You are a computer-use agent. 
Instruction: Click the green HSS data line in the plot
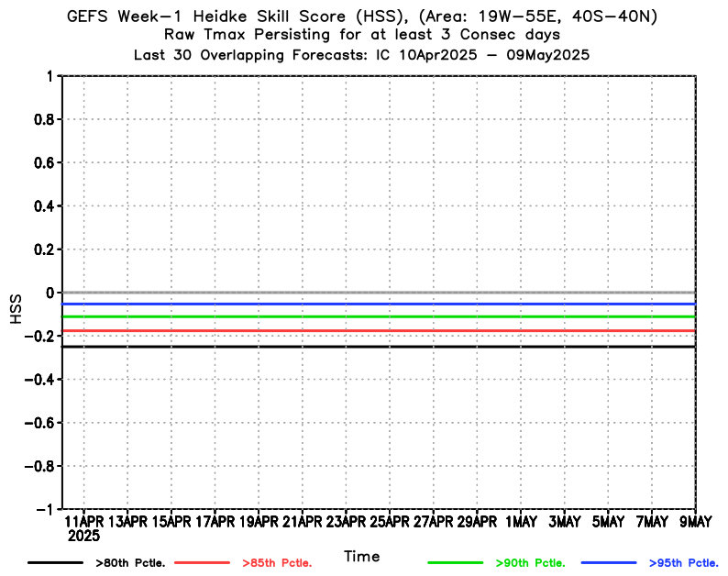(x=379, y=316)
